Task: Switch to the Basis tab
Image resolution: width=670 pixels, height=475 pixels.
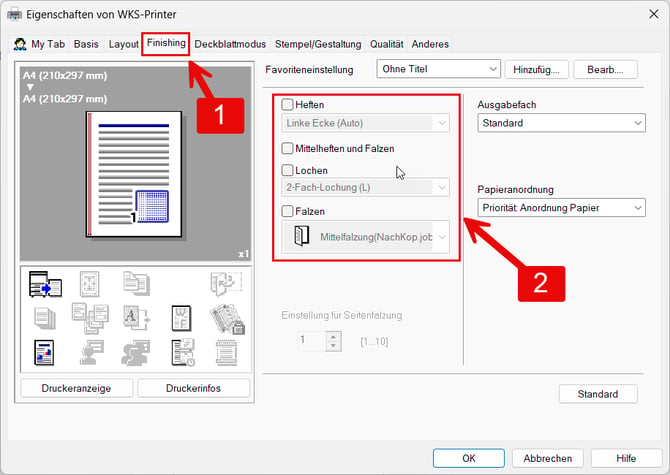Action: coord(86,44)
